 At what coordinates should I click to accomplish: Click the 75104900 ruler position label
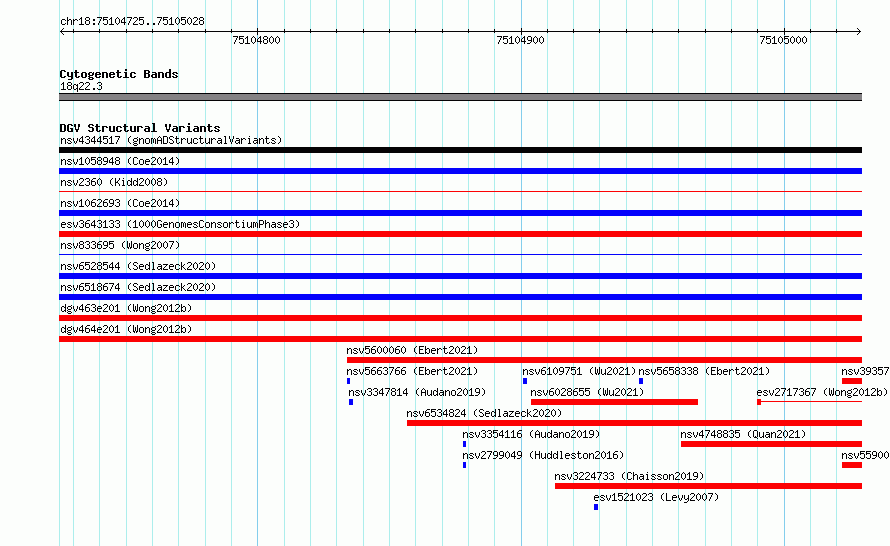520,40
